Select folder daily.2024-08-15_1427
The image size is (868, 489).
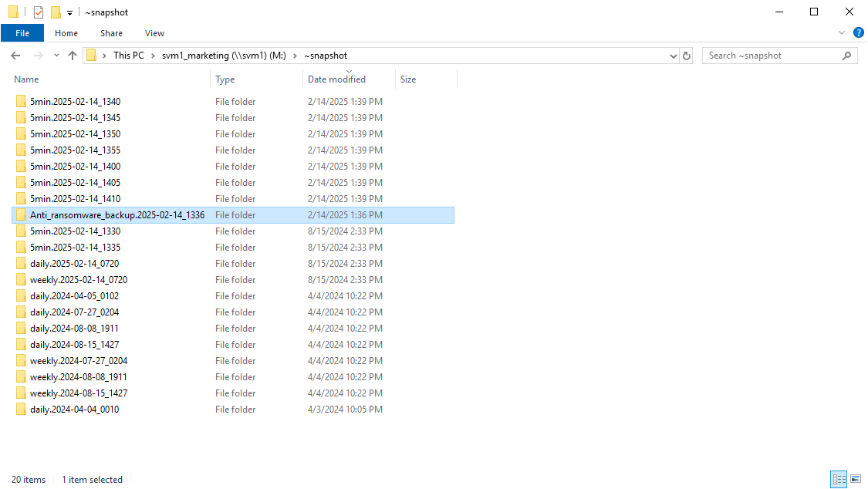75,345
